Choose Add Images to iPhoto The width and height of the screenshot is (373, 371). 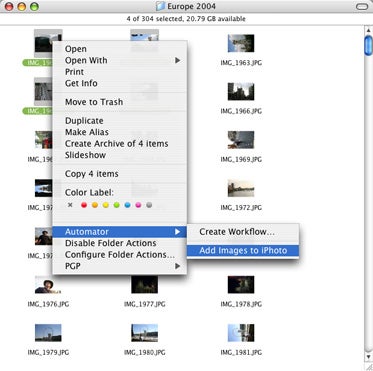click(243, 250)
